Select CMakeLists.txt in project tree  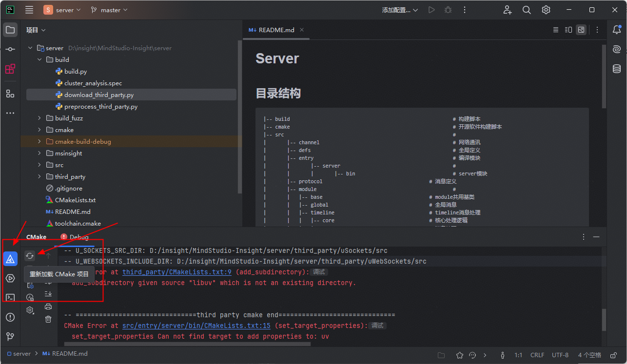click(x=75, y=200)
